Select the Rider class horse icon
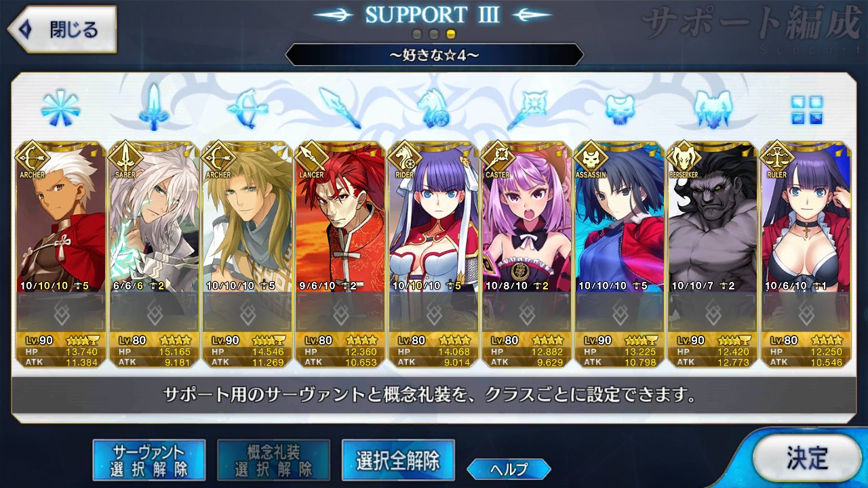This screenshot has width=868, height=488. 434,108
